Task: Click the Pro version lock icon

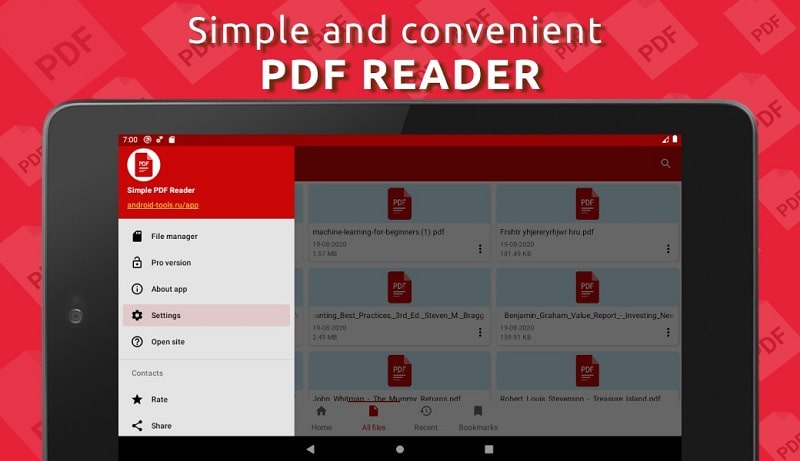Action: [x=137, y=263]
